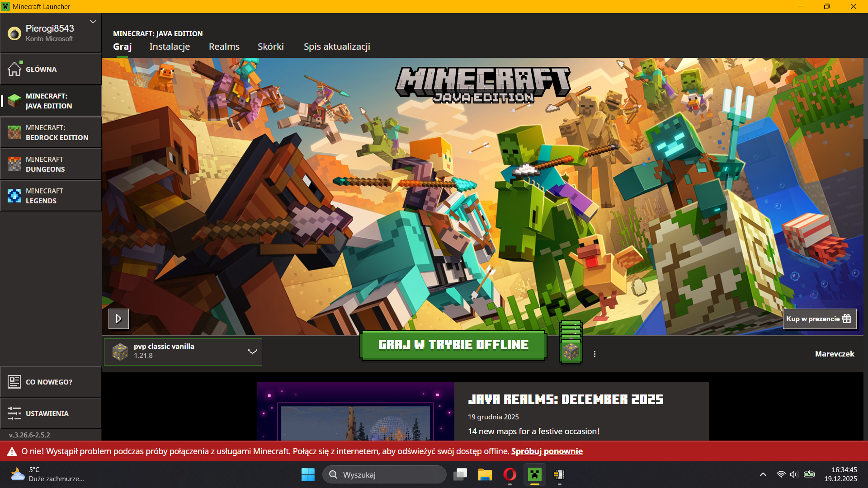Open the Główna home icon

pos(14,69)
